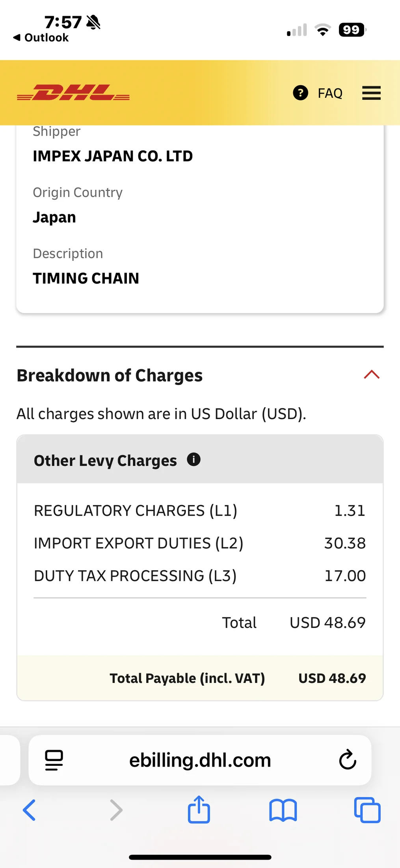The height and width of the screenshot is (868, 400).
Task: Reload the ebilling.dhl.com page
Action: 347,760
